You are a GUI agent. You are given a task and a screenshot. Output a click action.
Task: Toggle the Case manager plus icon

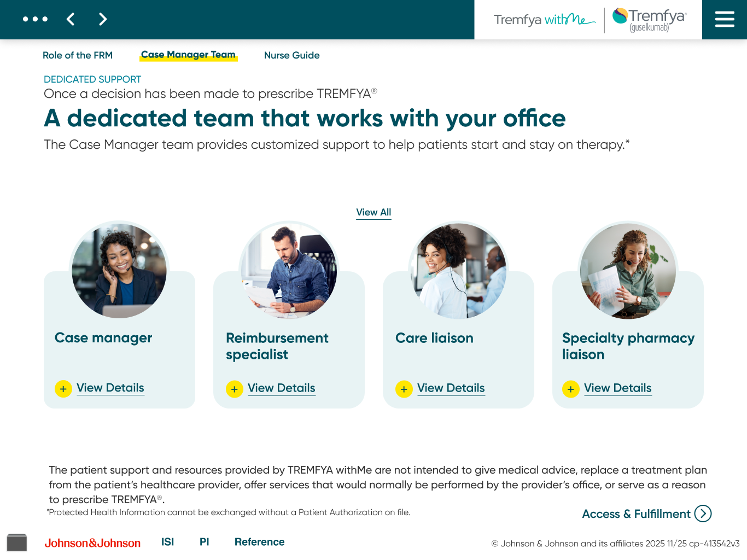click(63, 388)
